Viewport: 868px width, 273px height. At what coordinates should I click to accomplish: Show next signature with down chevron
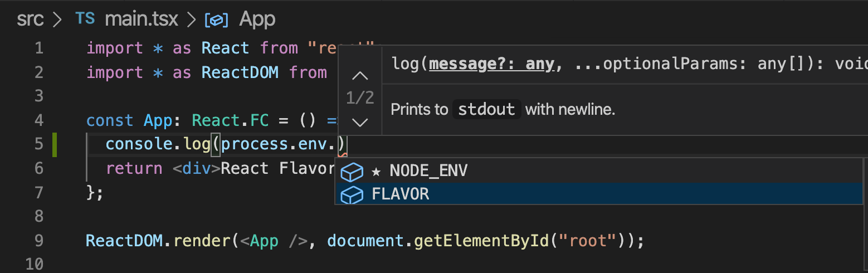tap(360, 121)
